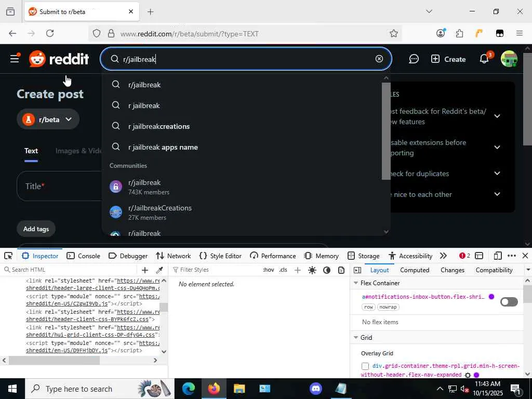Open the user avatar menu
This screenshot has height=399, width=532.
coord(509,59)
